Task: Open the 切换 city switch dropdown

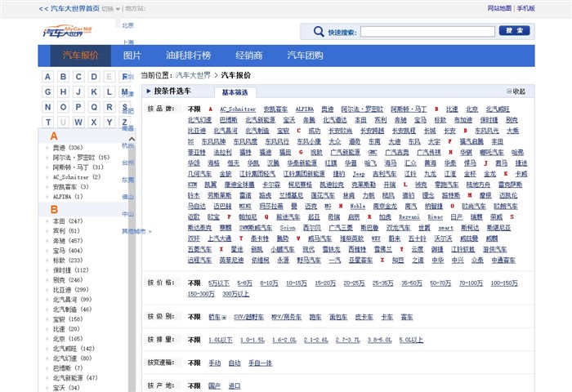Action: [x=111, y=9]
